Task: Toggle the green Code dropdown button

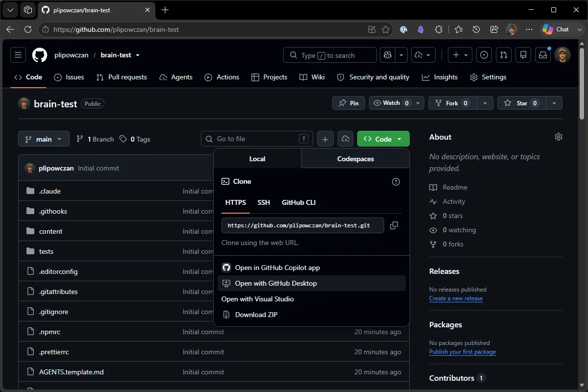Action: tap(383, 139)
